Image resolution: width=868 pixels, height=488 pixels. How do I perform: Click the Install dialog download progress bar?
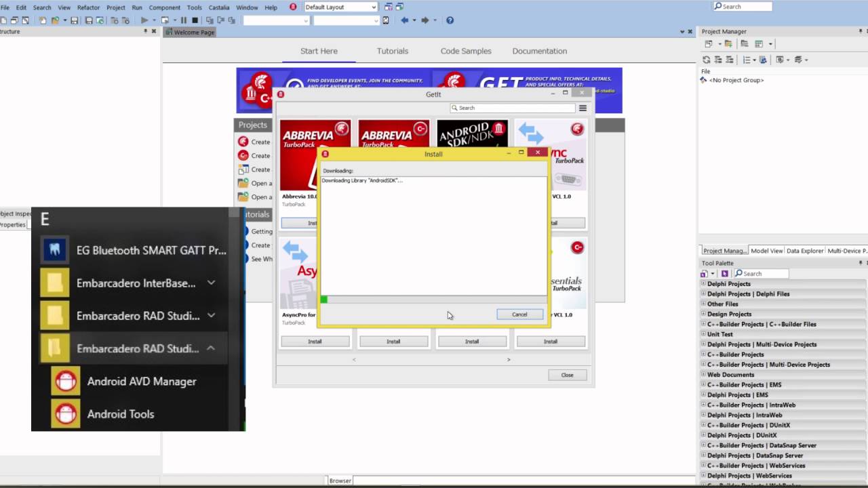coord(433,300)
